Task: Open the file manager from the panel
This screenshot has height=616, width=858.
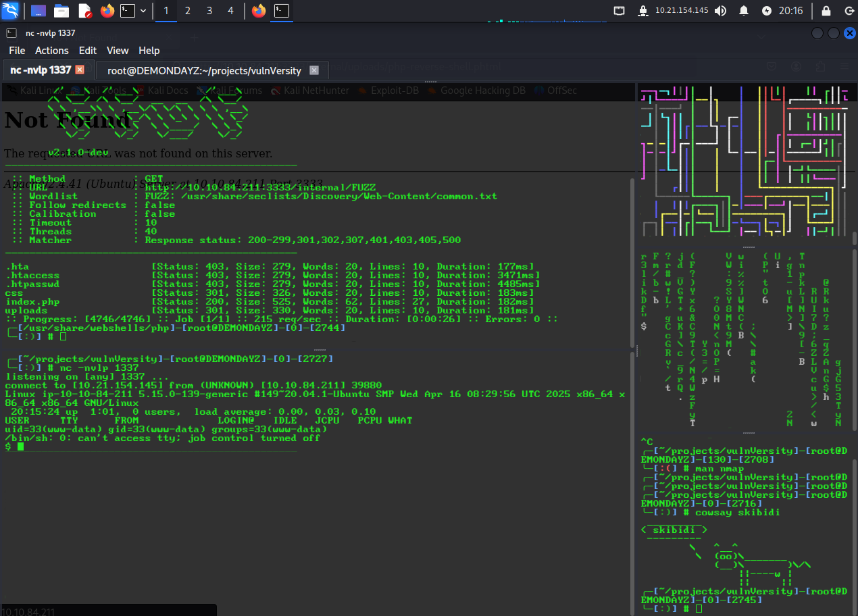Action: [61, 11]
